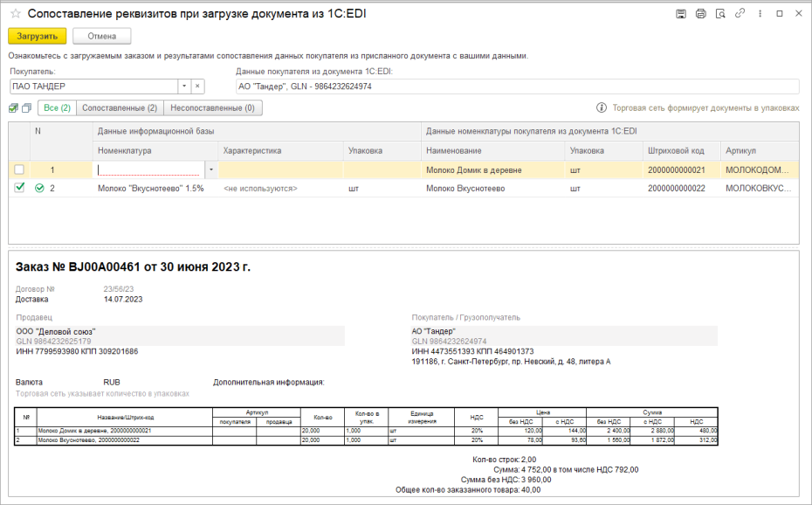Click the empty Номенклатура input in row 1
Viewport: 812px width, 505px height.
pos(149,169)
